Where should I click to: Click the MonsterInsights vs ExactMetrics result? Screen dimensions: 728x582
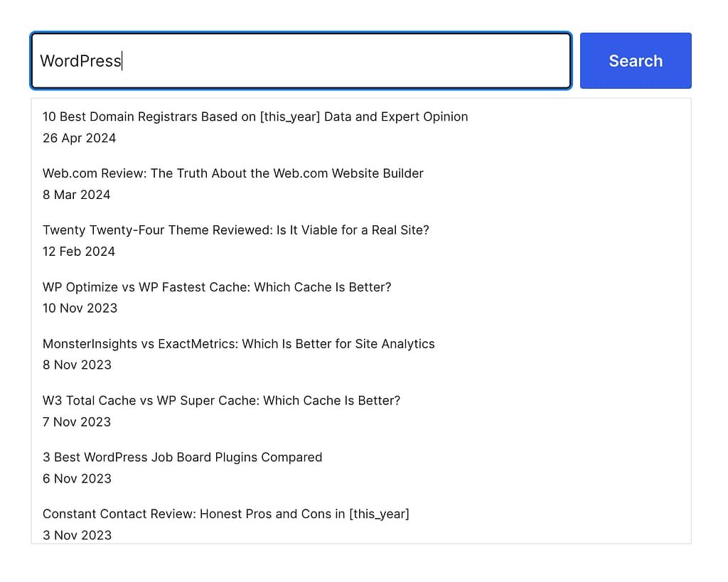pyautogui.click(x=238, y=344)
